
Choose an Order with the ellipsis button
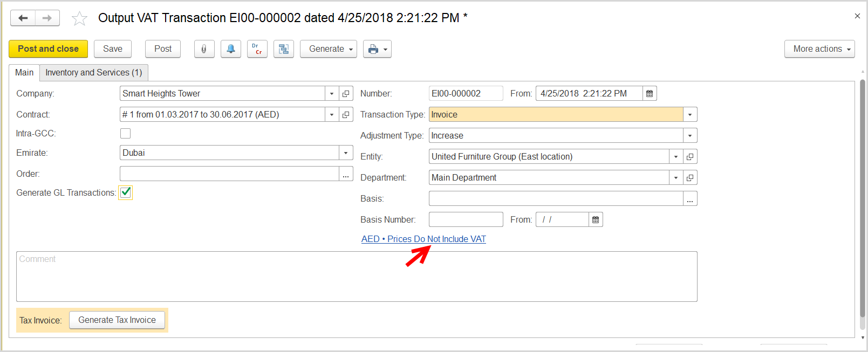click(346, 174)
